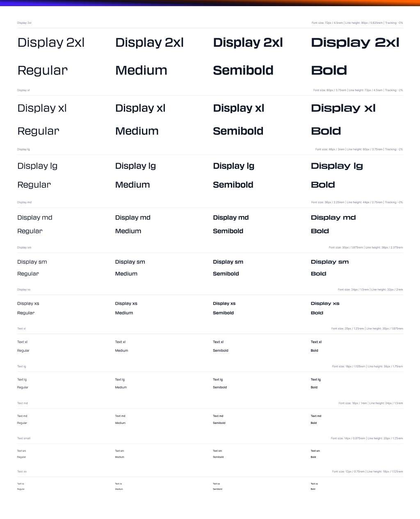Select the medium-weight 'Text xl' sample
The height and width of the screenshot is (519, 420).
(x=120, y=342)
